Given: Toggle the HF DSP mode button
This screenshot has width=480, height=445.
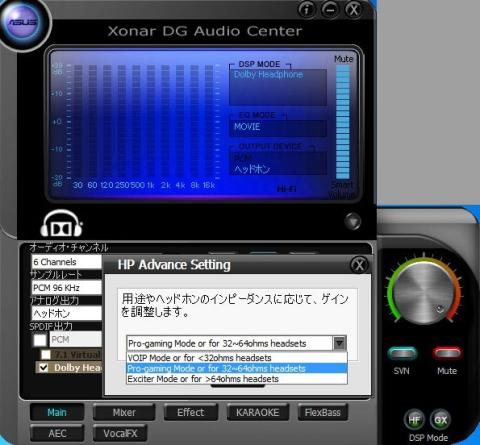Looking at the screenshot, I should click(x=414, y=419).
